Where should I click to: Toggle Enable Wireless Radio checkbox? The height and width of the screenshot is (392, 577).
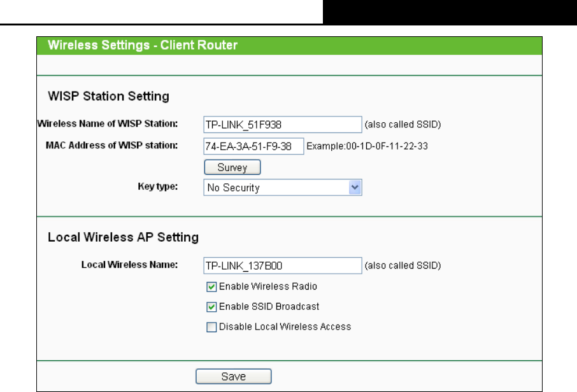pyautogui.click(x=211, y=287)
